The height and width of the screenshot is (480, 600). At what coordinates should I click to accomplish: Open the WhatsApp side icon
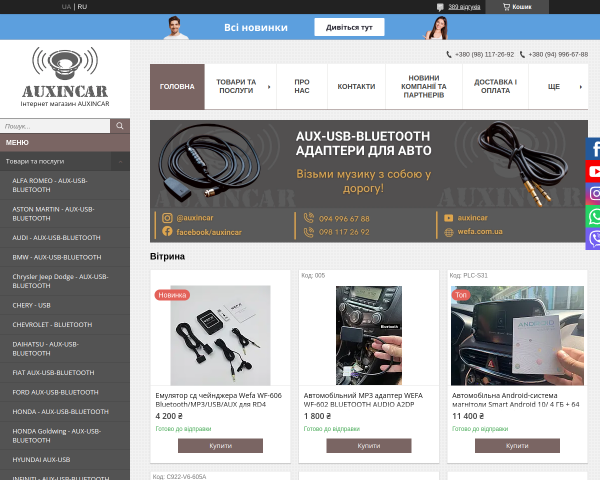[x=593, y=216]
